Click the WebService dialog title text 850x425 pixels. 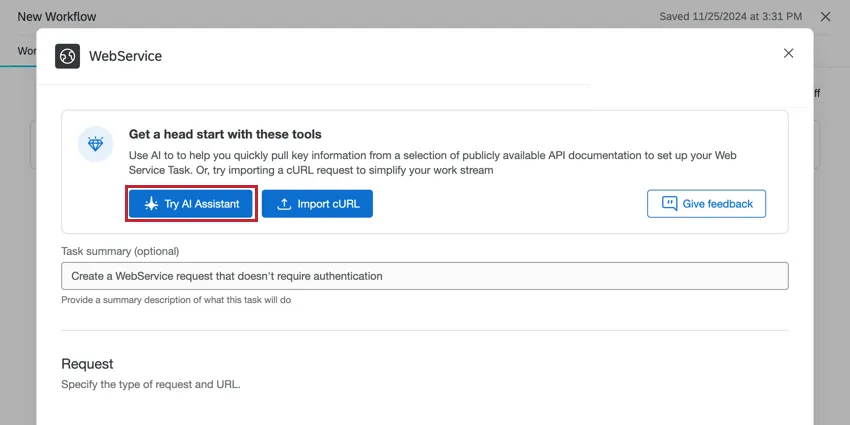(125, 56)
